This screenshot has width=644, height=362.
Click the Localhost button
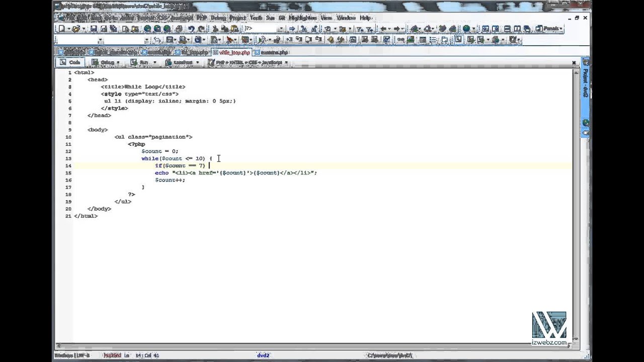pos(179,63)
